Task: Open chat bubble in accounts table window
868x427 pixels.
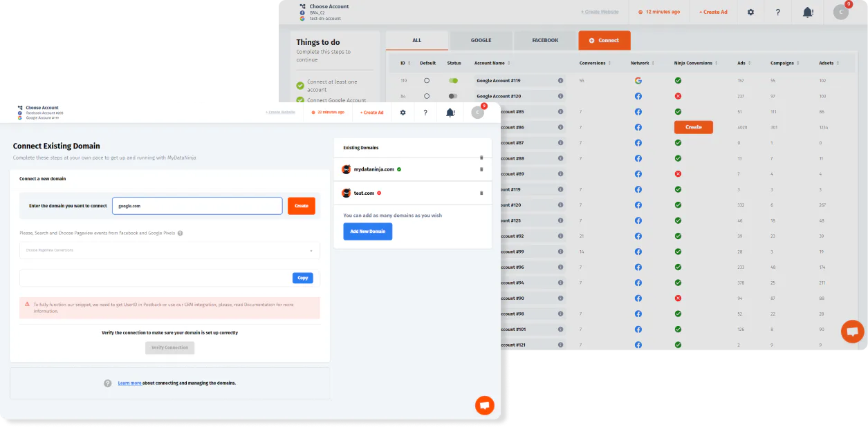Action: (x=852, y=332)
